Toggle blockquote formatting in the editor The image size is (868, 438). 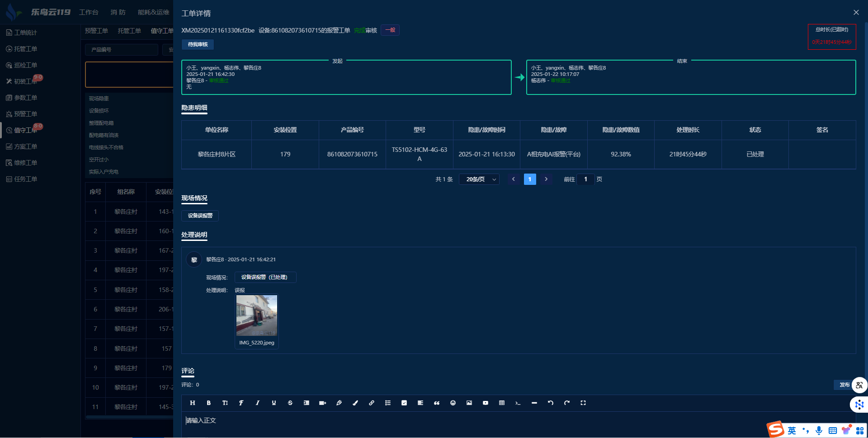(x=436, y=403)
